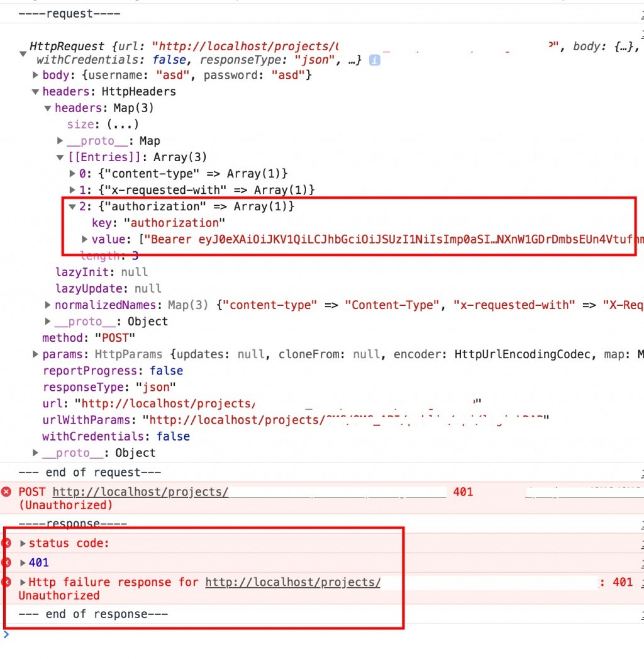Expand the body object with username asd
The height and width of the screenshot is (659, 644).
[35, 75]
